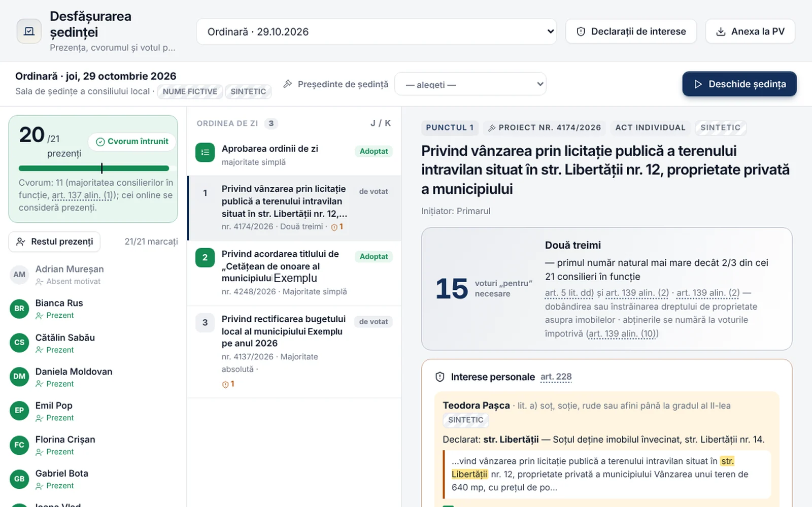Viewport: 812px width, 507px height.
Task: Follow art. 228 reference near Interese personale
Action: pos(556,377)
